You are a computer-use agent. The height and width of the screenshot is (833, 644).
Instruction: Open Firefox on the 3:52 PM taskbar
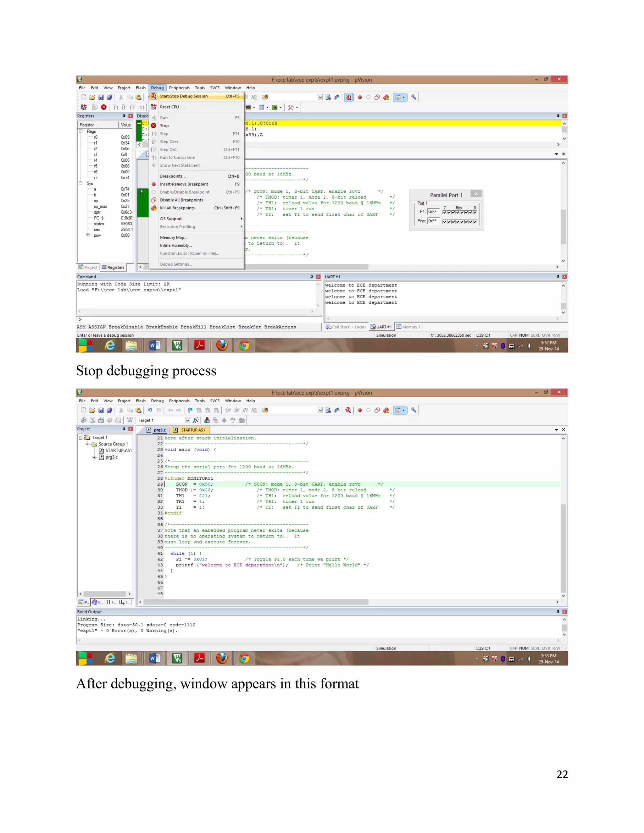click(222, 345)
